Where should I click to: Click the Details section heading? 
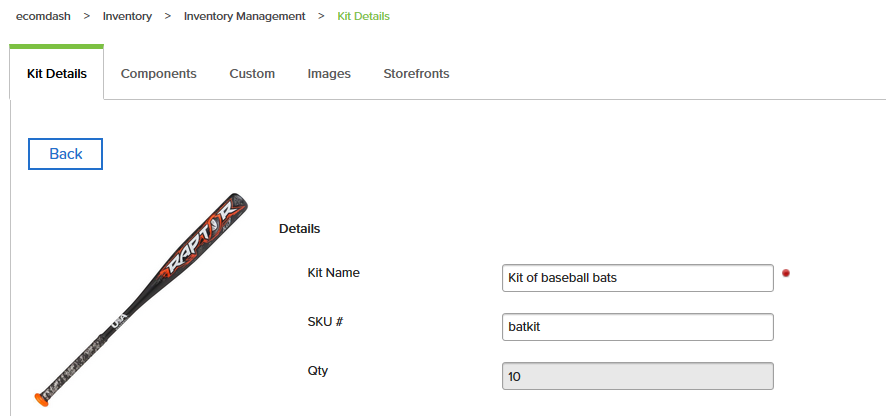point(299,229)
